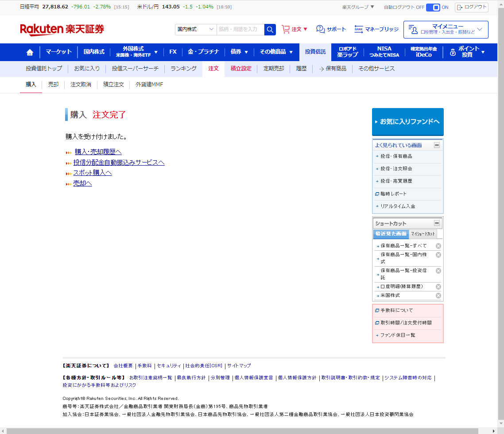Click the horizontal scrollbar at page bottom
Screen dimensions: 504x434
[x=239, y=431]
